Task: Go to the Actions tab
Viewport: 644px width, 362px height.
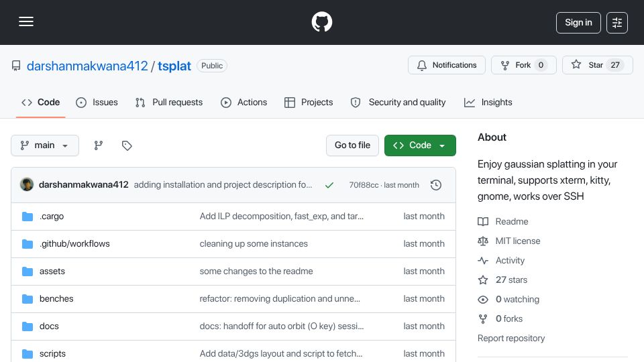Action: pyautogui.click(x=244, y=102)
